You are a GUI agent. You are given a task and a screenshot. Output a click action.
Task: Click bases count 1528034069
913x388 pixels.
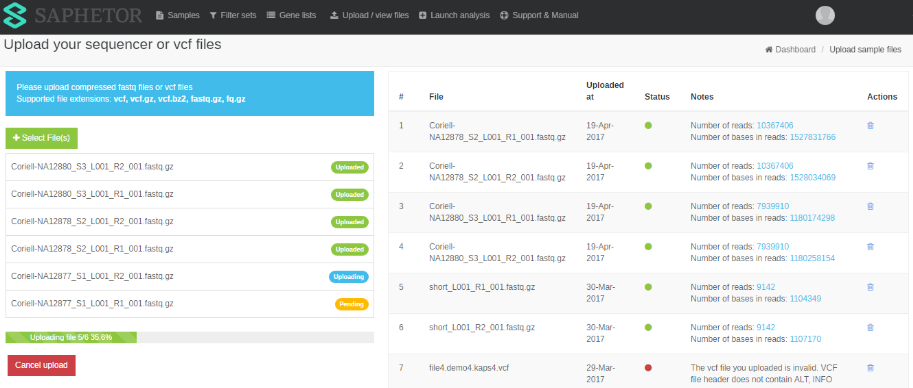pyautogui.click(x=812, y=177)
